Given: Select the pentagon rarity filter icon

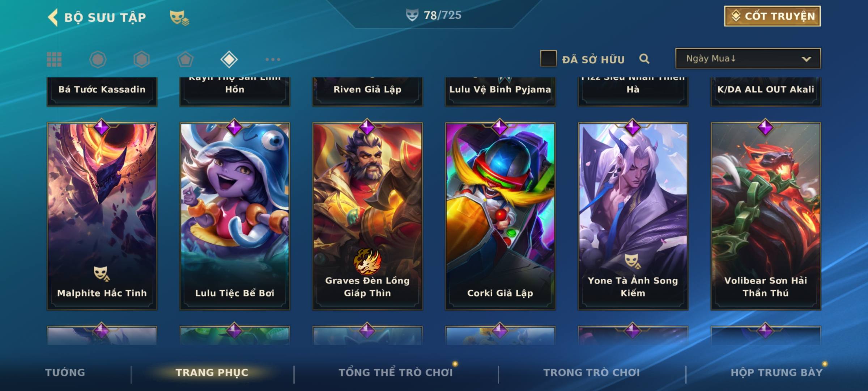Looking at the screenshot, I should pos(185,59).
